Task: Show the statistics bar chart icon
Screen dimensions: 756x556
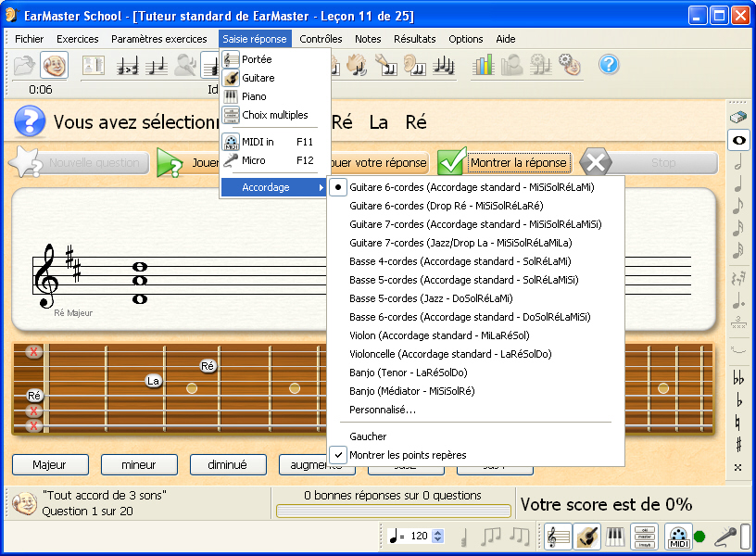Action: 483,65
